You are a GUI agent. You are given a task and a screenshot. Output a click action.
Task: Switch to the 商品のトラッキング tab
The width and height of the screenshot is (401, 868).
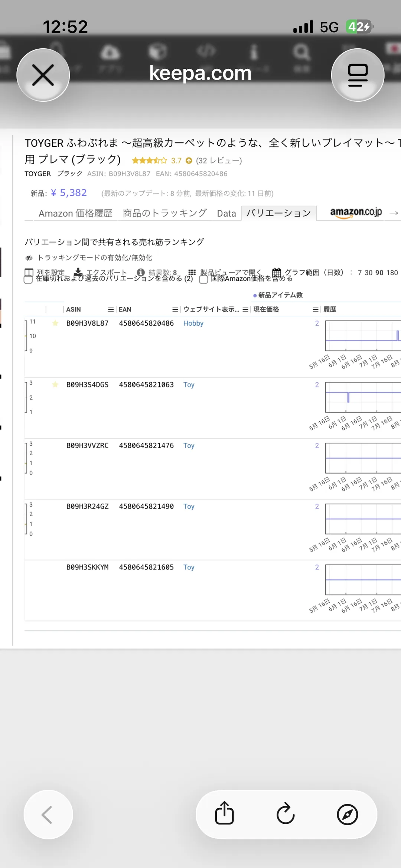[164, 213]
